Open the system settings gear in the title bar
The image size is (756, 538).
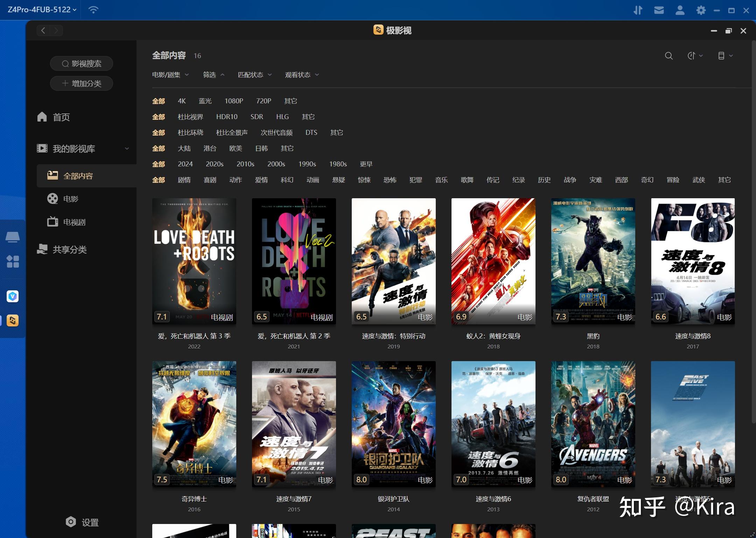701,10
